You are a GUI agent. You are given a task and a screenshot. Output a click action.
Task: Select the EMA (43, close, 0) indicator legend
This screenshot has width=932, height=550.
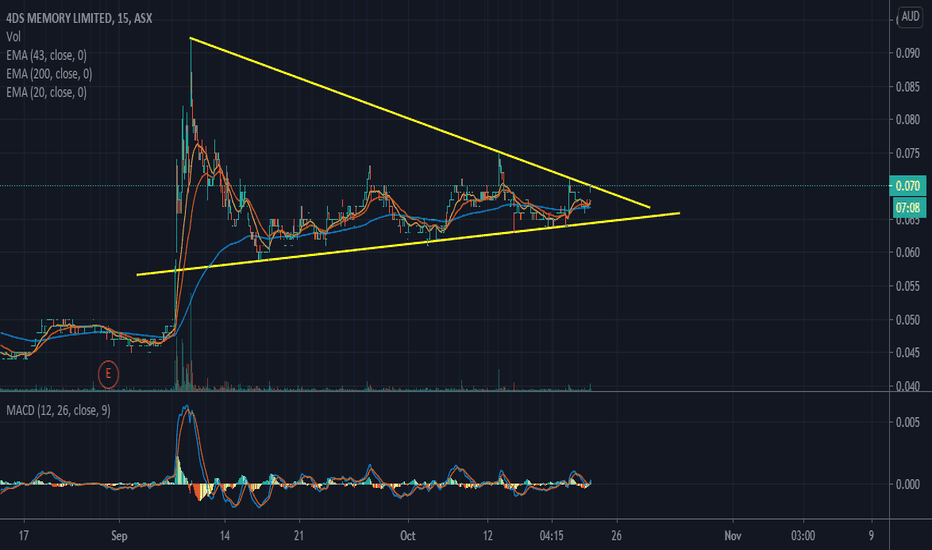click(x=46, y=55)
